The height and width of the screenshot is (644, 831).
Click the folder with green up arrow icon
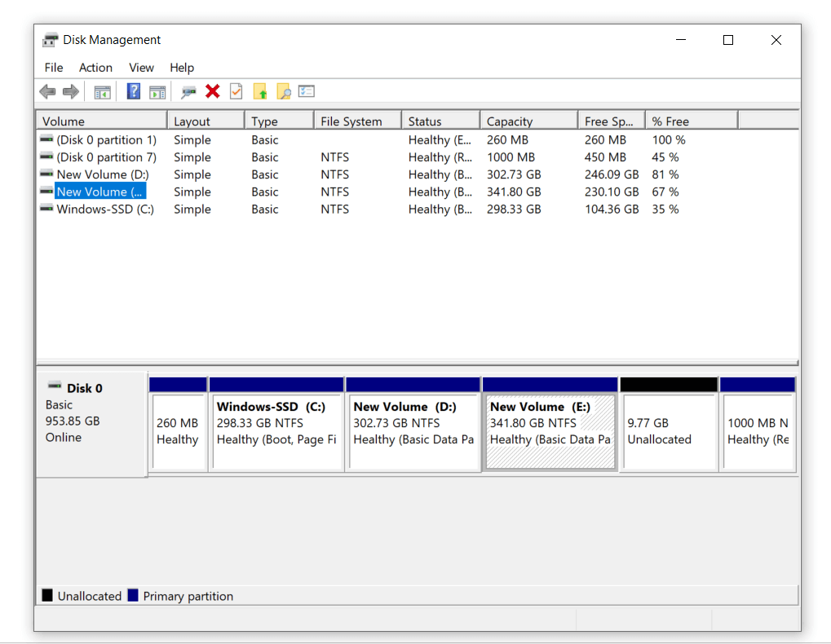(261, 91)
